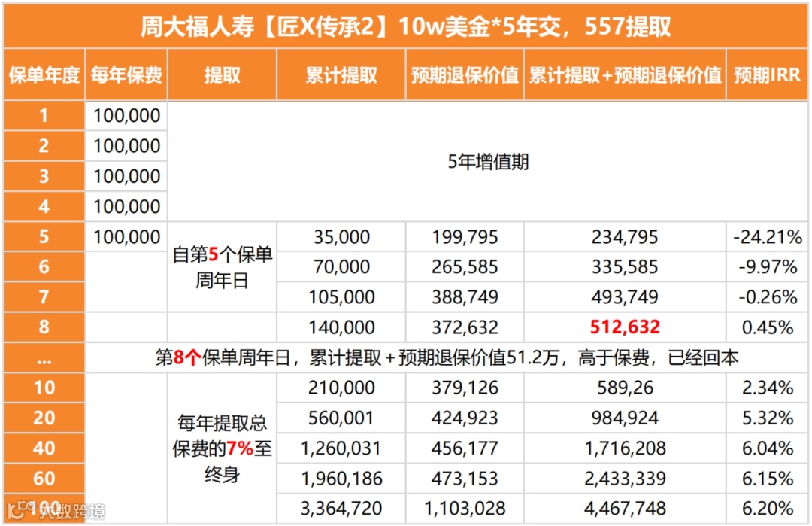The width and height of the screenshot is (812, 526).
Task: Select cumulative withdrawal 3,364,720
Action: (342, 509)
